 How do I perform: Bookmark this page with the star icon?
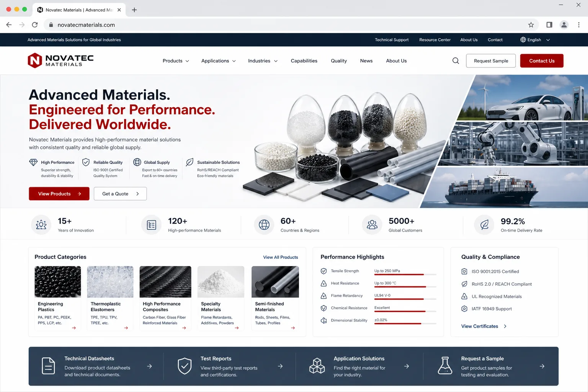pyautogui.click(x=531, y=25)
